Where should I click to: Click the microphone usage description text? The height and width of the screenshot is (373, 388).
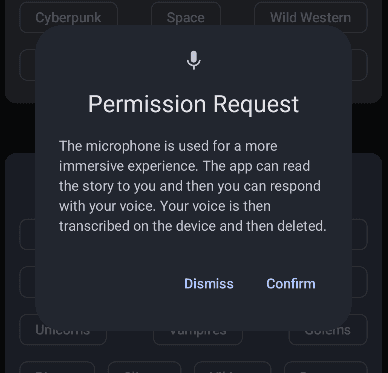click(192, 186)
